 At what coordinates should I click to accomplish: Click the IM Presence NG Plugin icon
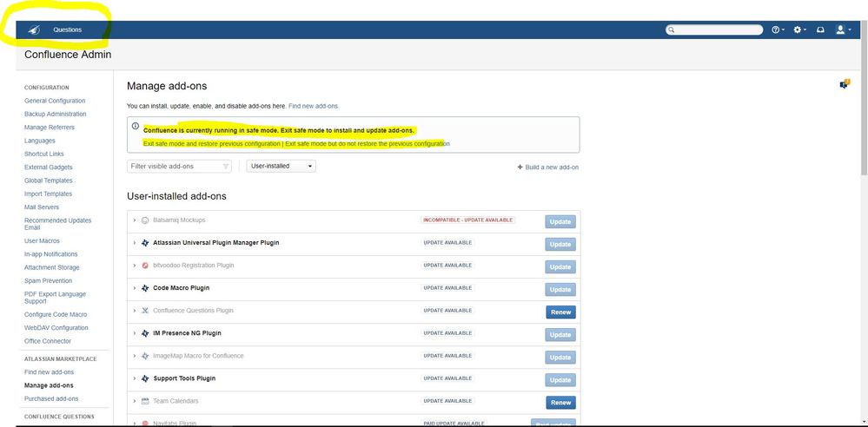145,333
